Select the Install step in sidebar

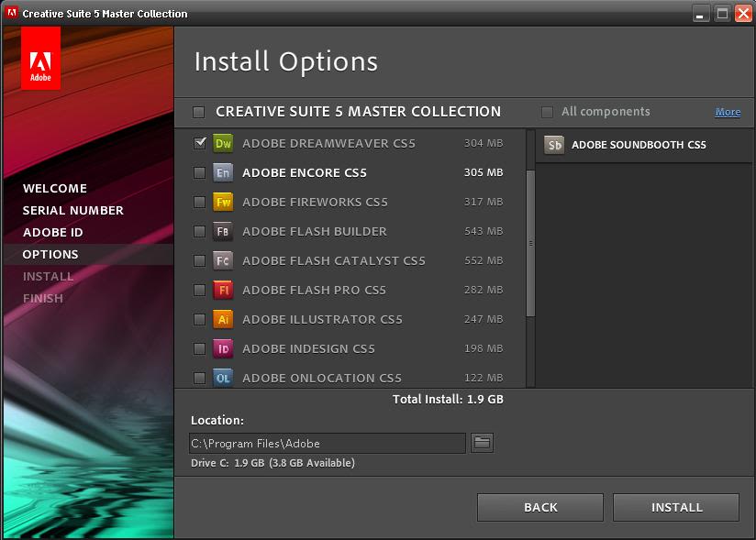click(x=48, y=277)
